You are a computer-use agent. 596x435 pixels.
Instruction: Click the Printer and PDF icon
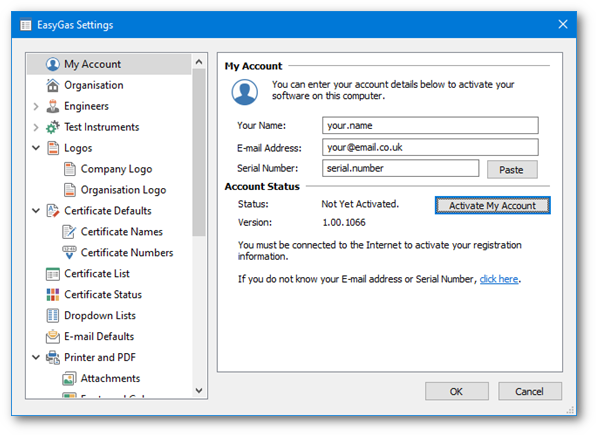click(53, 357)
